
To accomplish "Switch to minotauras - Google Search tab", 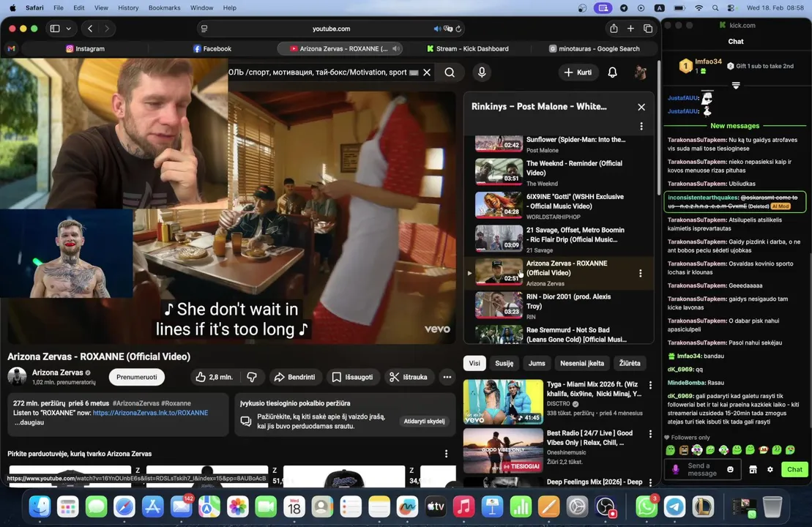I will coord(595,48).
